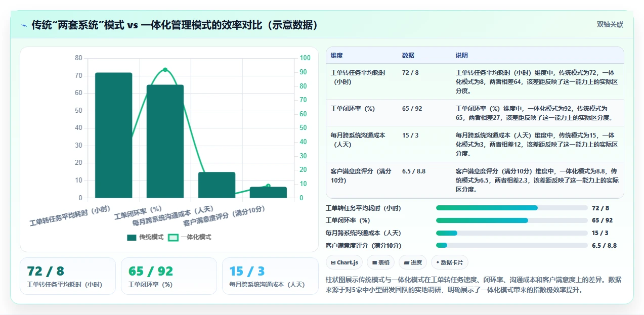The width and height of the screenshot is (644, 315).
Task: Click the description stating 两者相差2.3
Action: [537, 181]
